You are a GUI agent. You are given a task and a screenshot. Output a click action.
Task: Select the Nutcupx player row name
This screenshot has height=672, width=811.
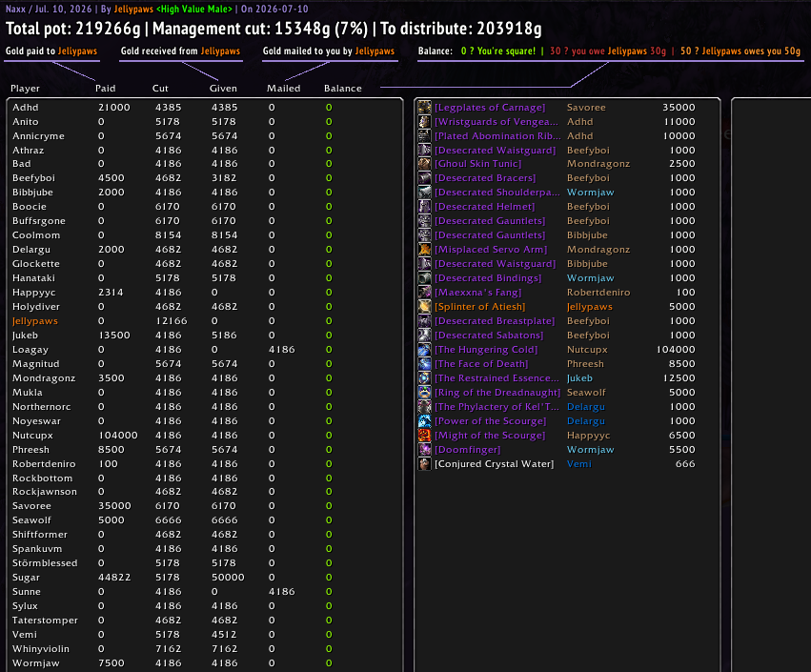click(32, 435)
